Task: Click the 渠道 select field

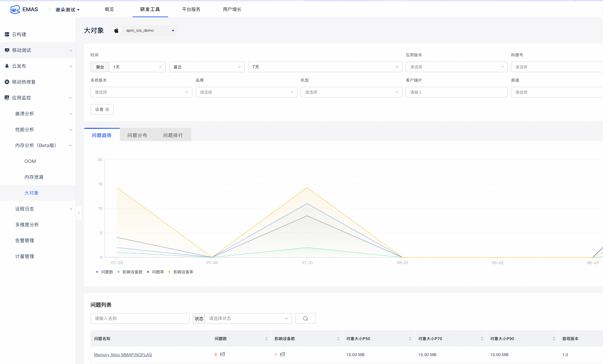Action: click(x=557, y=92)
